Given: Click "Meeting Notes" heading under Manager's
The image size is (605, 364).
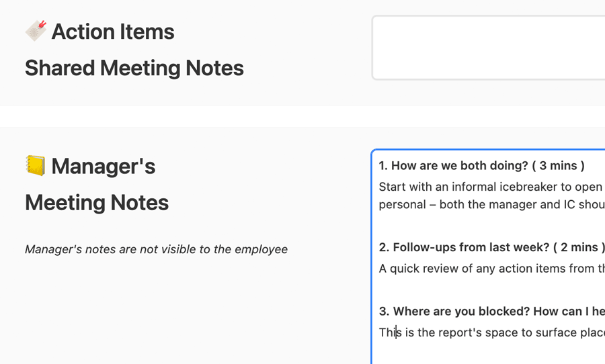Looking at the screenshot, I should [96, 202].
